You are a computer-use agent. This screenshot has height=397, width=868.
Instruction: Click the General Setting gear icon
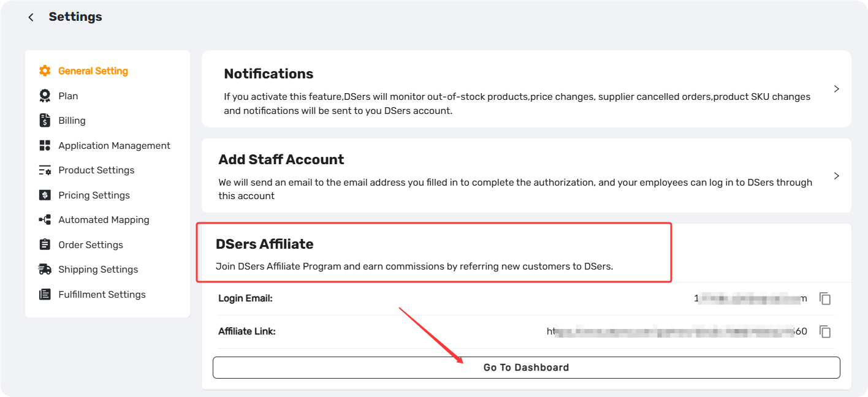(45, 71)
